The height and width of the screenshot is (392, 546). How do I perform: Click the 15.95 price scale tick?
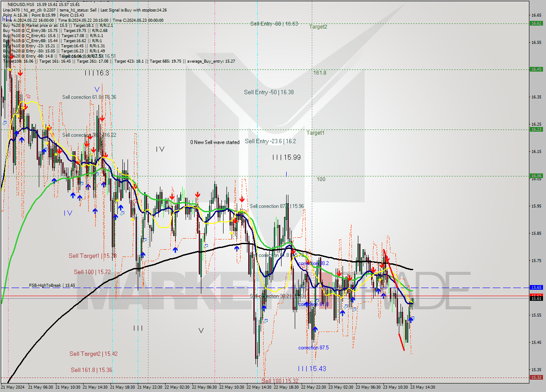pyautogui.click(x=536, y=206)
